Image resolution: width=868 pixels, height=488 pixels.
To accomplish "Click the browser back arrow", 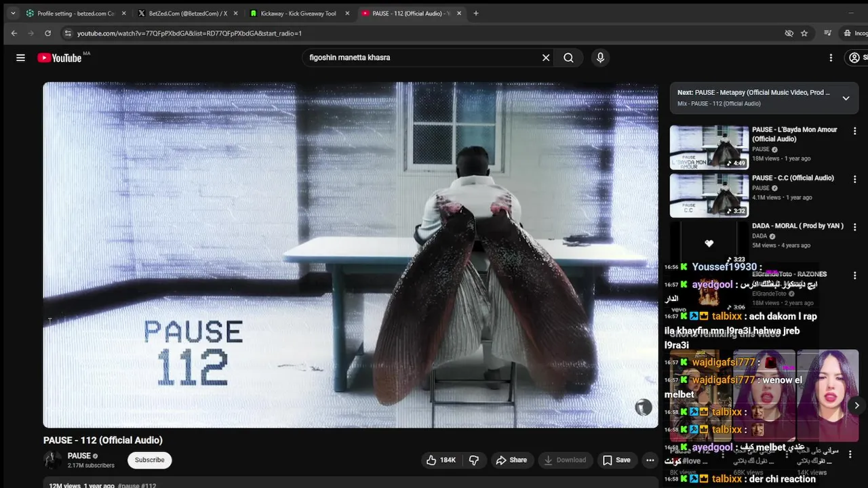I will (x=14, y=33).
